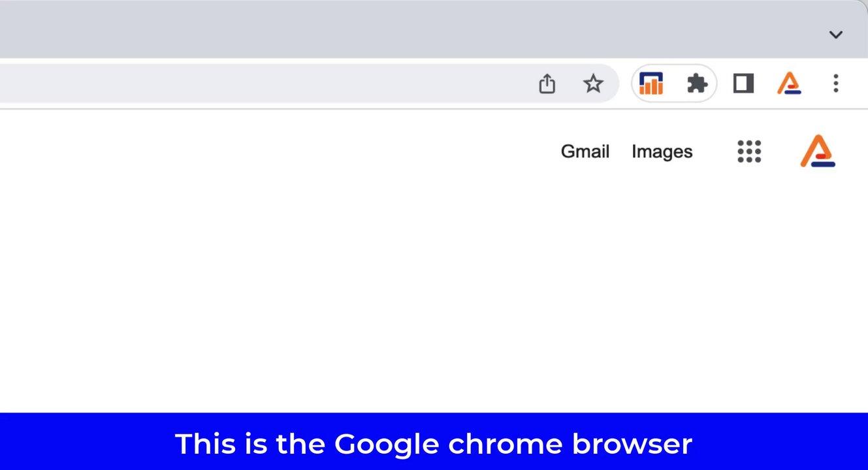Open the Chrome profile avatar in toolbar
The width and height of the screenshot is (868, 470).
click(789, 84)
